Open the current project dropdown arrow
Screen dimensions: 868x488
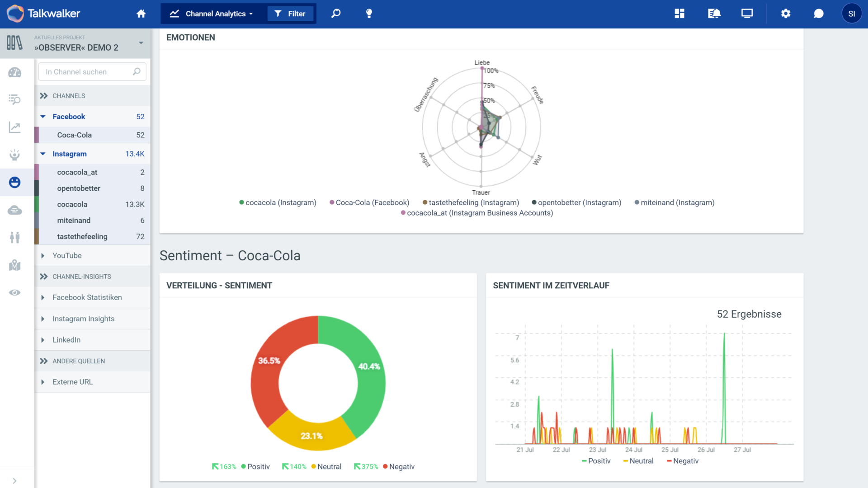[x=141, y=43]
